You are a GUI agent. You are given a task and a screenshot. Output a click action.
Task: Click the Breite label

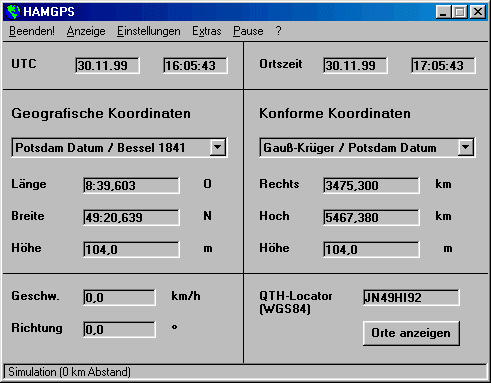(28, 216)
